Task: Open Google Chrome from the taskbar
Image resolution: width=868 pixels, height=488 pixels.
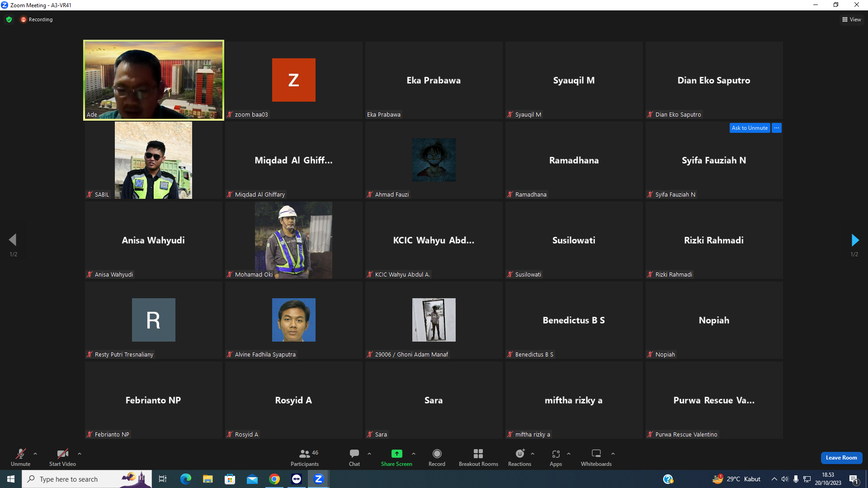Action: click(274, 479)
